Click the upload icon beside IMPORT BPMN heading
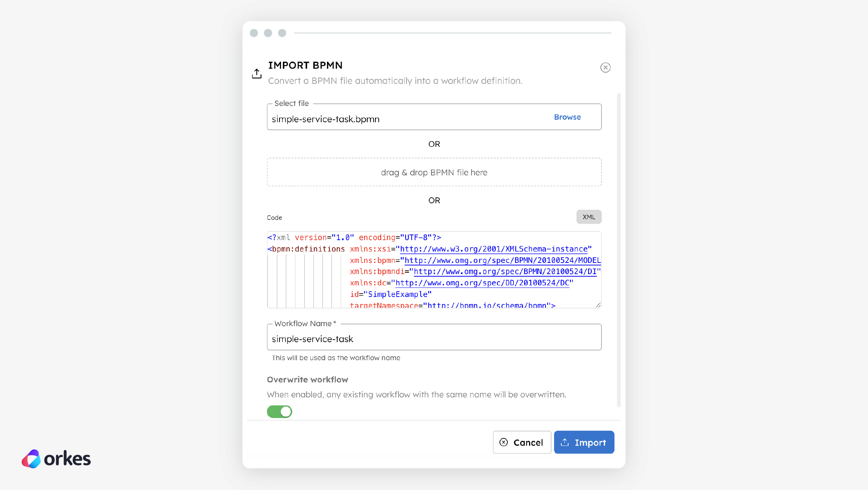The width and height of the screenshot is (868, 490). pyautogui.click(x=256, y=73)
